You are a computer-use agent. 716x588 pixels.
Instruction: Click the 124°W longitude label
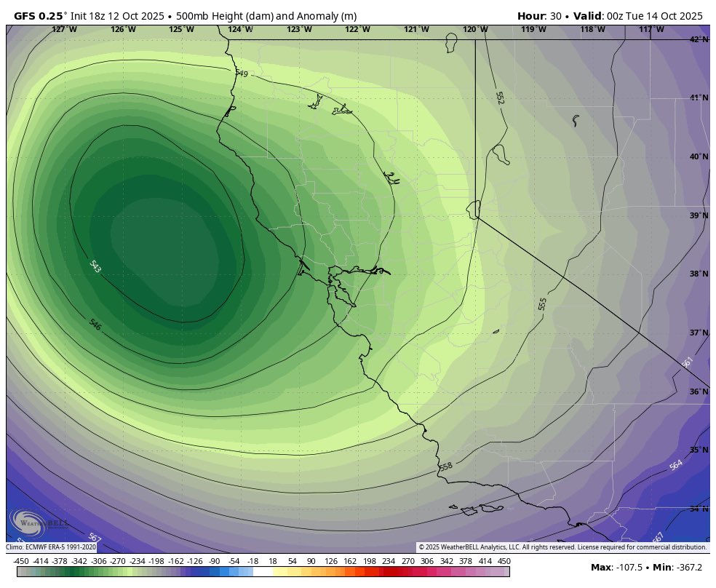(241, 29)
